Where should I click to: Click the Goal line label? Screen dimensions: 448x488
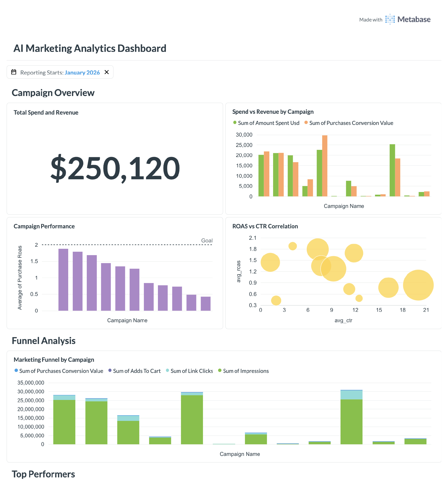click(x=207, y=241)
